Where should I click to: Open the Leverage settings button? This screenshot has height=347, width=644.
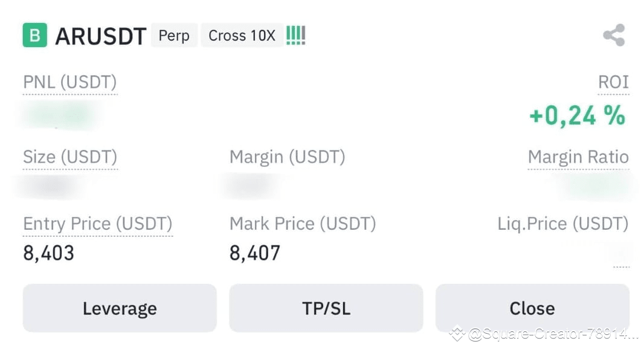click(x=120, y=308)
